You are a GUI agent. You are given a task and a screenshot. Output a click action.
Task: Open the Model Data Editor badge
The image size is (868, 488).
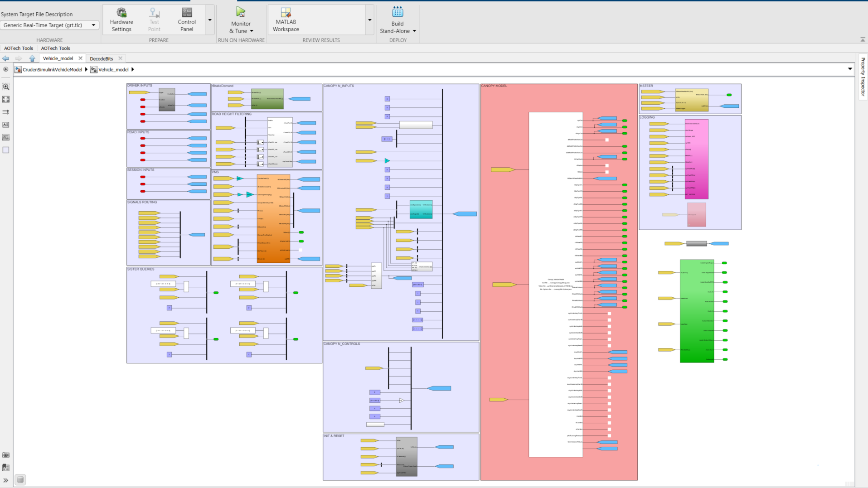20,479
